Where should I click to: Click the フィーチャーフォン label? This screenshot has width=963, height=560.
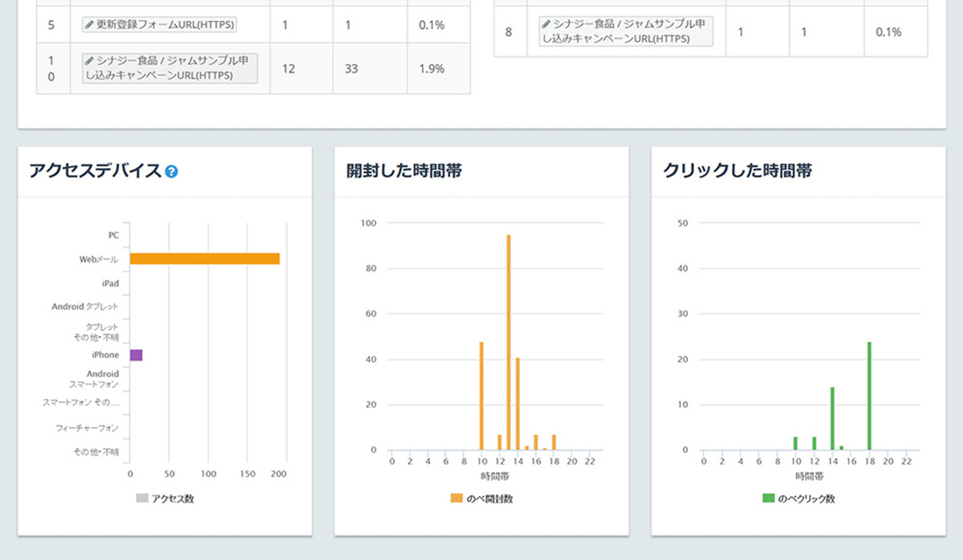(x=88, y=428)
